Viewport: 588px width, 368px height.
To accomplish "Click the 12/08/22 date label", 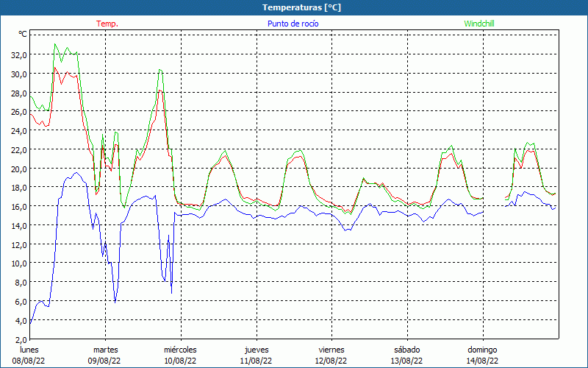I will (331, 361).
